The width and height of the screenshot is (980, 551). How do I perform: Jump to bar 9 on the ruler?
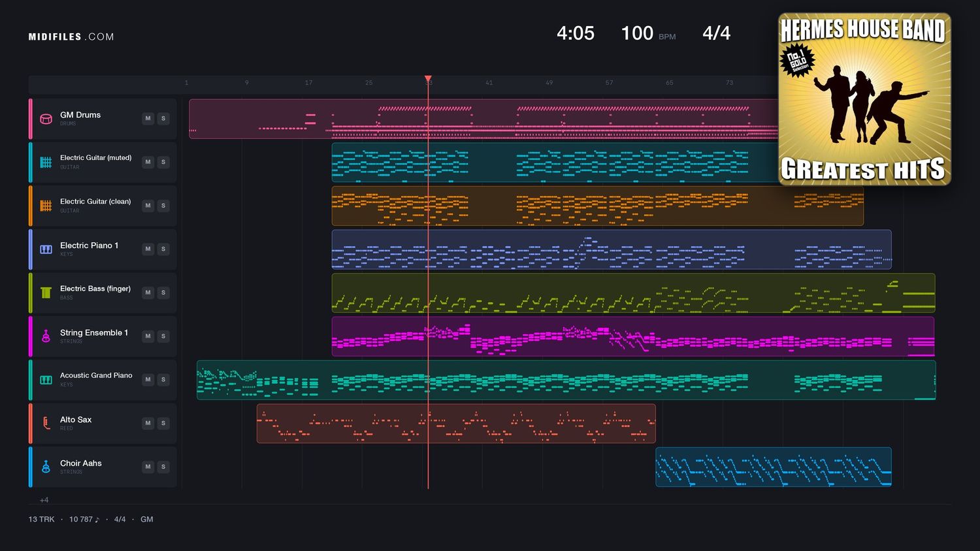246,83
